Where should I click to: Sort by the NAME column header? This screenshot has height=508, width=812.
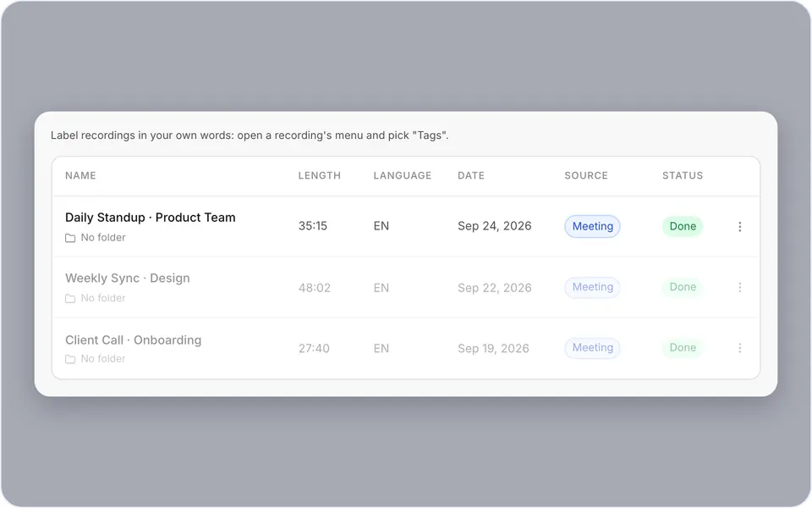[80, 175]
